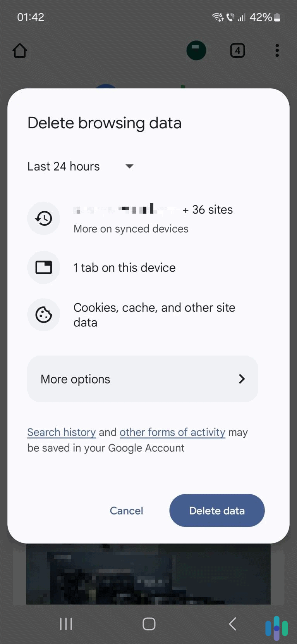This screenshot has height=644, width=297.
Task: Tap the Android back navigation button
Action: [x=232, y=624]
